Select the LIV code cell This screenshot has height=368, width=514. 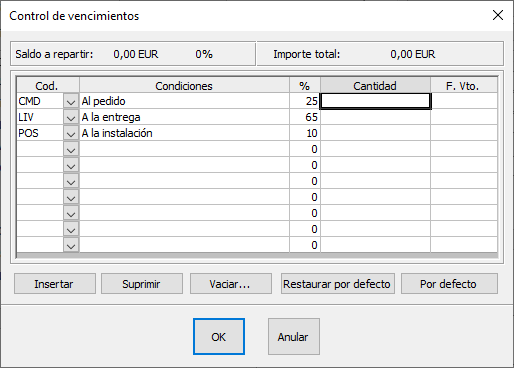coord(40,117)
